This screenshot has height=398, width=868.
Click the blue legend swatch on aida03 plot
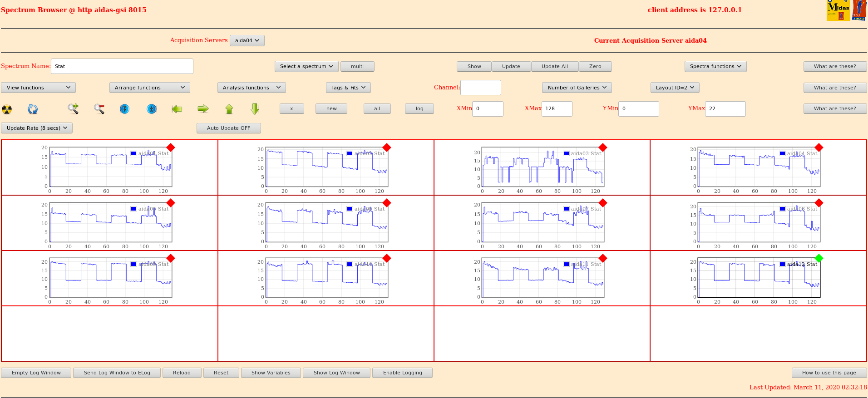[x=566, y=153]
